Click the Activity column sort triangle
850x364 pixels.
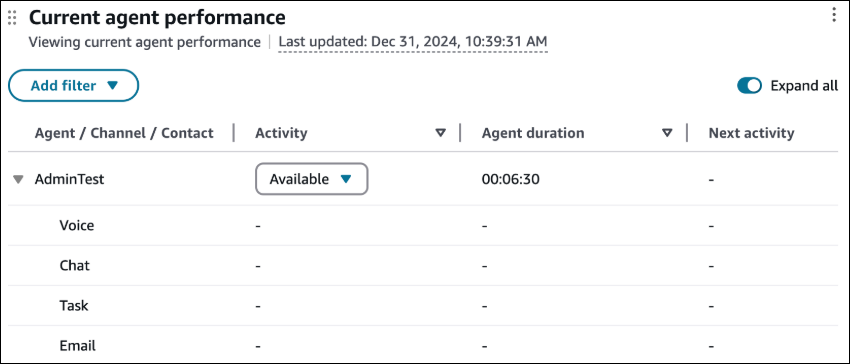441,133
